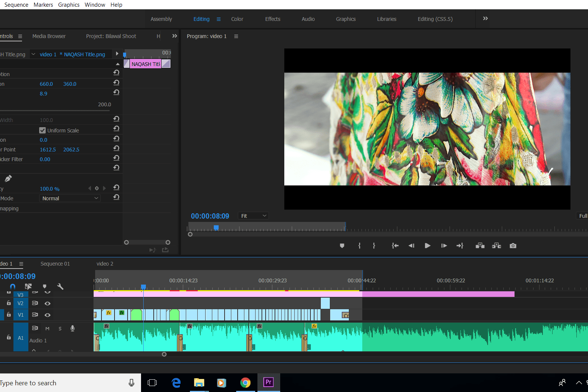This screenshot has height=392, width=588.
Task: Step forward one frame
Action: (x=444, y=246)
